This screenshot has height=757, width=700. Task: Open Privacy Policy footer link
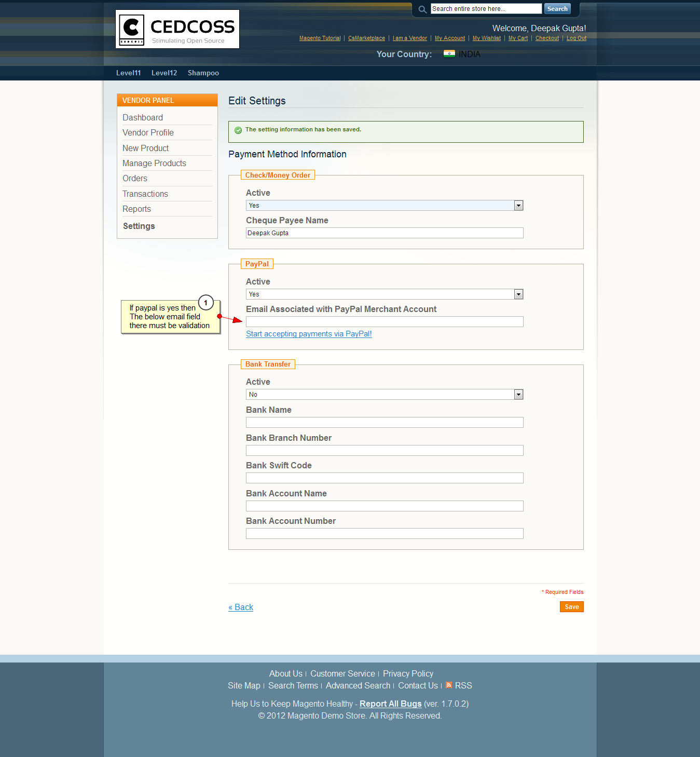[x=408, y=674]
